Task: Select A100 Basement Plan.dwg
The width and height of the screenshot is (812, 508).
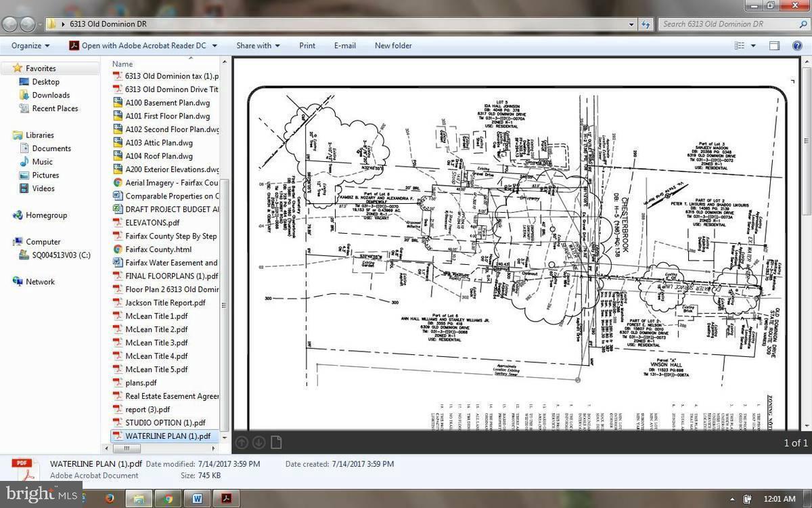Action: coord(162,103)
